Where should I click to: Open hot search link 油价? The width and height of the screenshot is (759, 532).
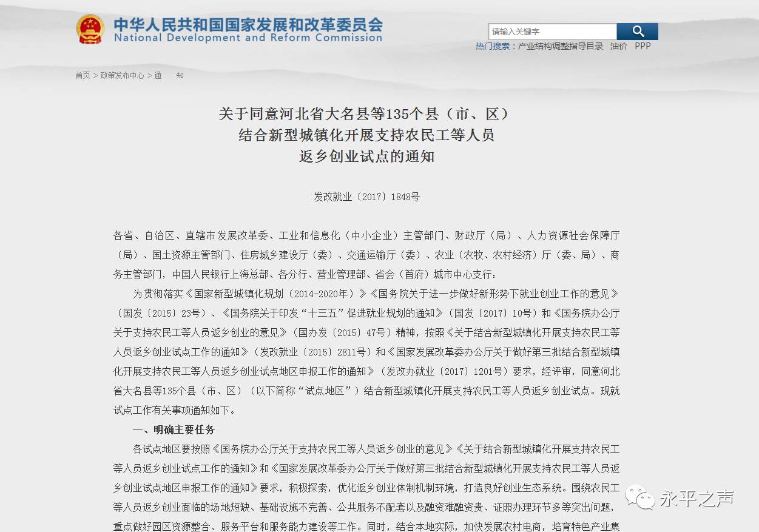618,46
